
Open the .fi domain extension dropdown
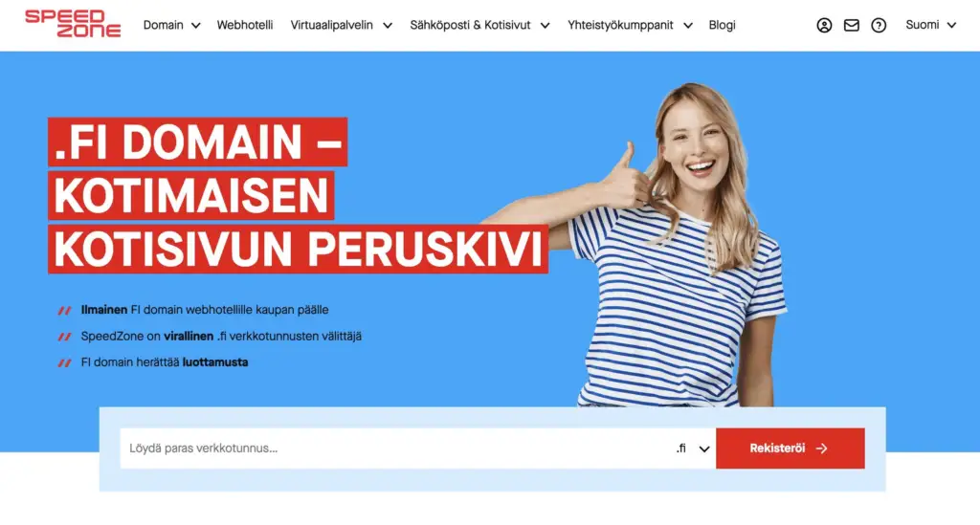coord(693,448)
